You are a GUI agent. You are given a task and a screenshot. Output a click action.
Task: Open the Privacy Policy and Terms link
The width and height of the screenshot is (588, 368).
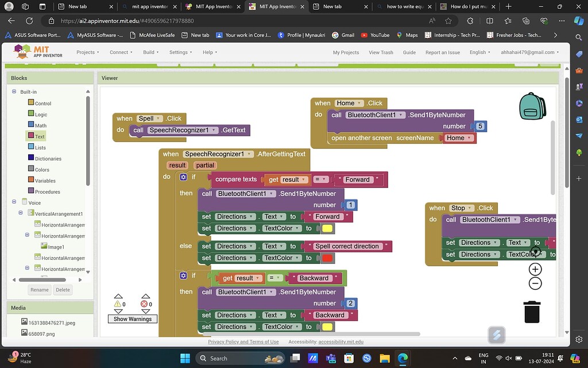[243, 342]
